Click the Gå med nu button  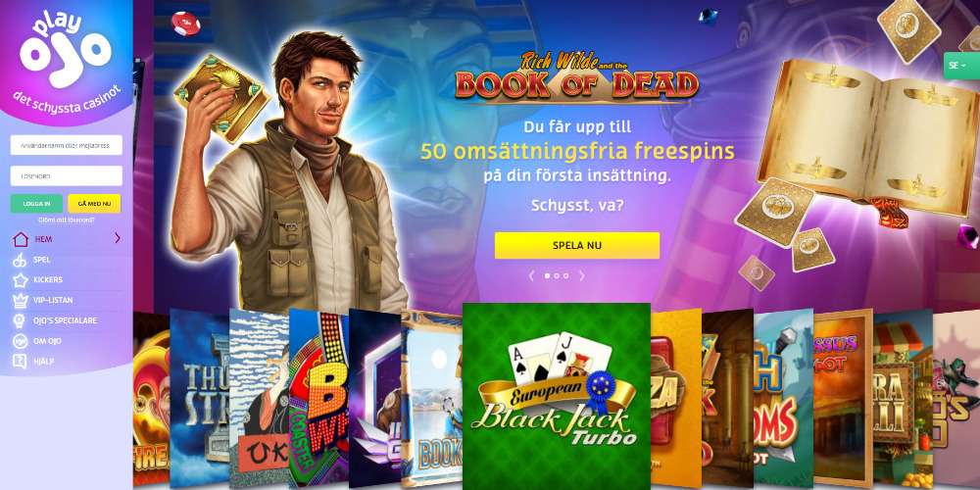[94, 204]
